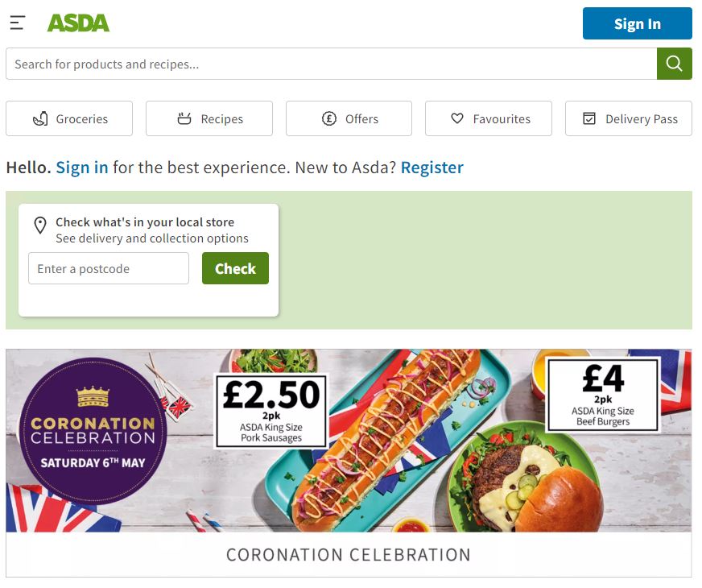Select the Recipes tab

[209, 118]
